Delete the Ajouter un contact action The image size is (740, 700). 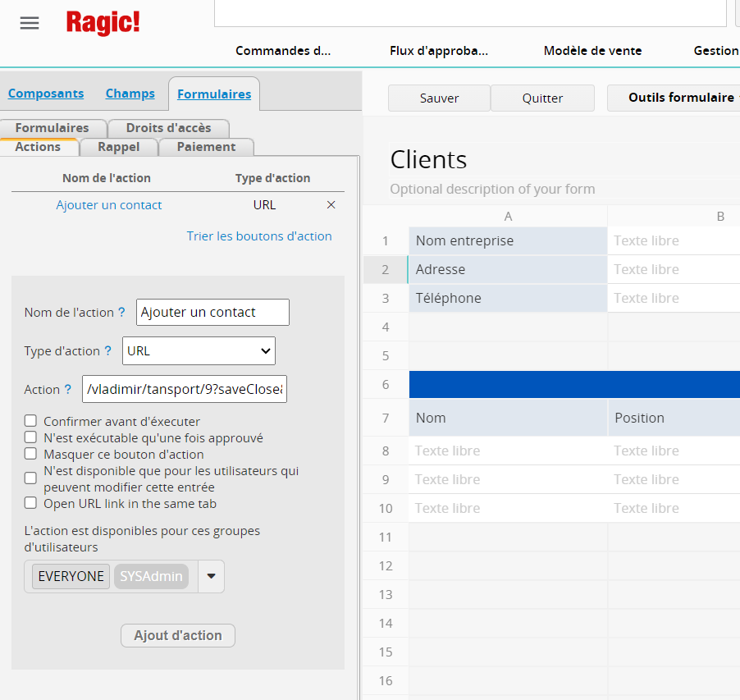(331, 205)
